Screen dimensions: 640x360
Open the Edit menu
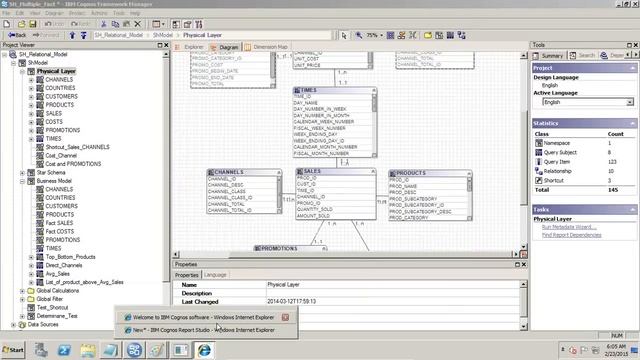pyautogui.click(x=20, y=13)
